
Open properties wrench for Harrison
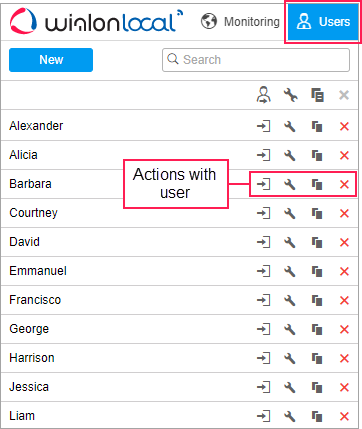click(x=290, y=358)
